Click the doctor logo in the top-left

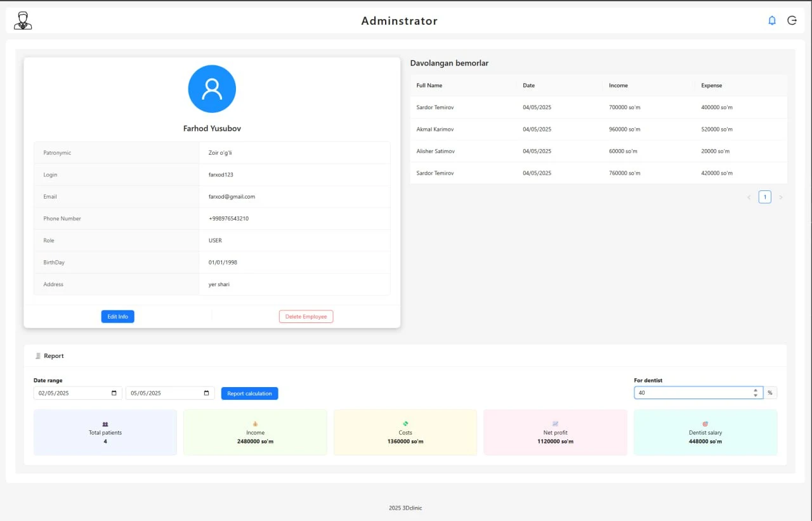click(23, 20)
